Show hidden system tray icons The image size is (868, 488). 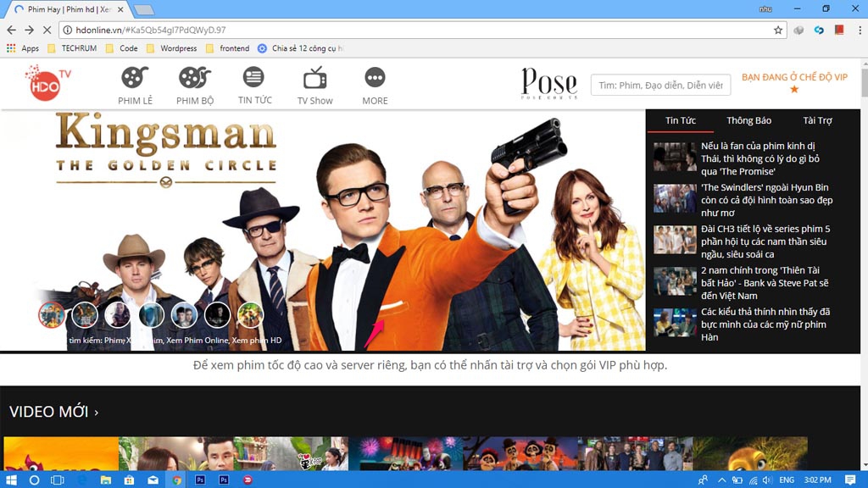722,480
